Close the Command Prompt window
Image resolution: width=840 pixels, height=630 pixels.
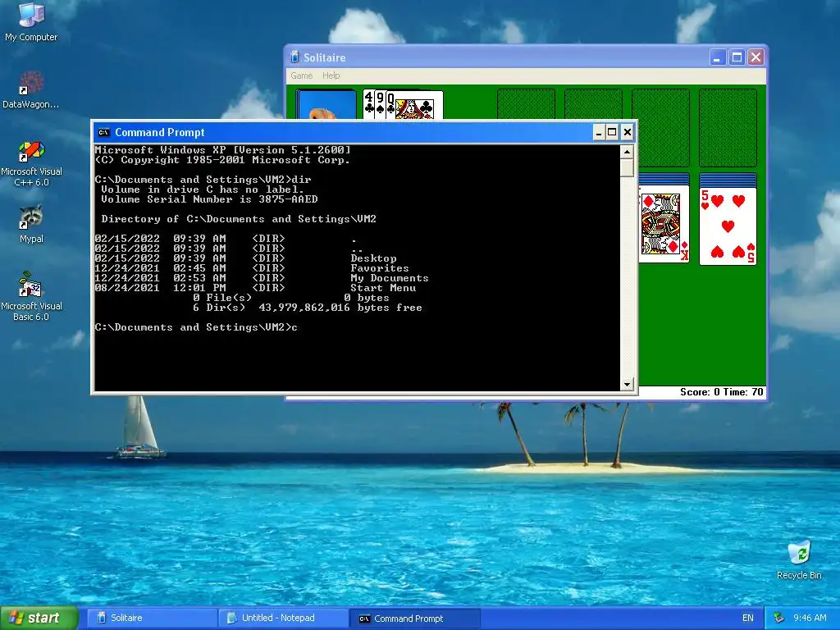[628, 132]
